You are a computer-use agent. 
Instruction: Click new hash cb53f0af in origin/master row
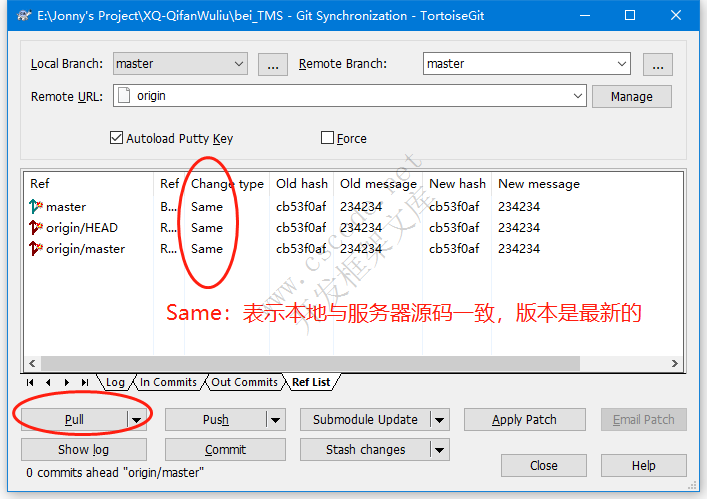pos(454,249)
